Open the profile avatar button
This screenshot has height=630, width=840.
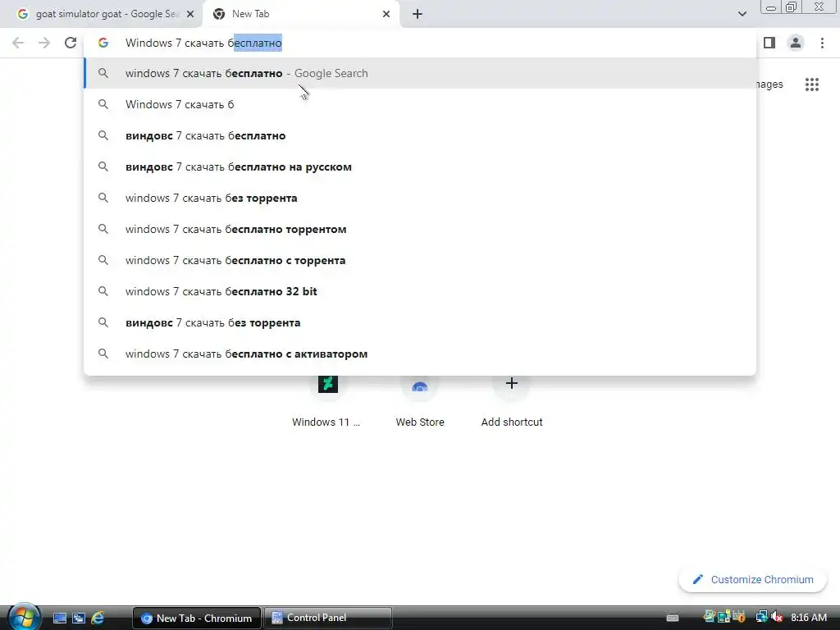tap(796, 43)
